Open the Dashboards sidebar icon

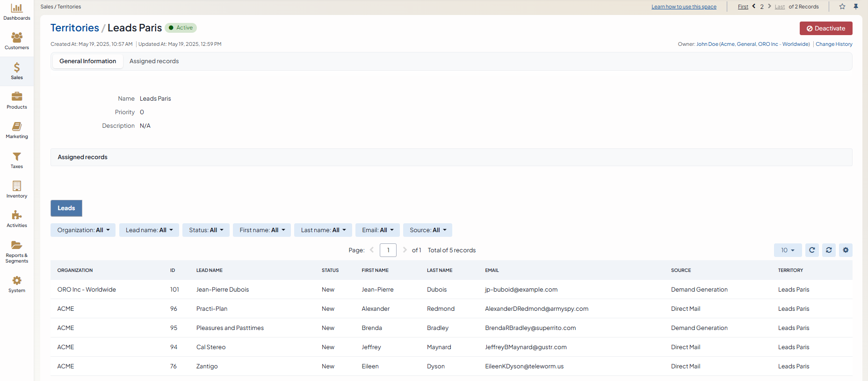click(x=17, y=12)
